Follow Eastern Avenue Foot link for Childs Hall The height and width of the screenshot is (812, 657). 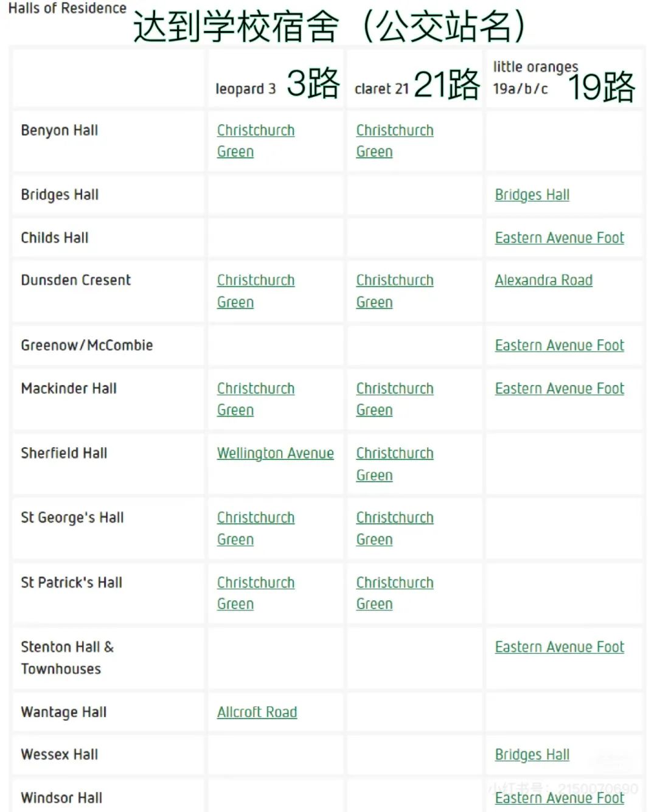click(x=559, y=238)
